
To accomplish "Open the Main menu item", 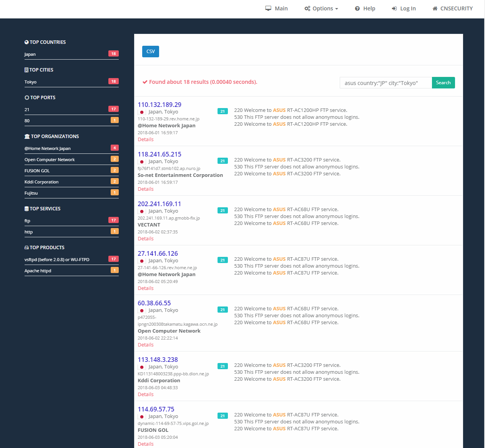I will point(276,8).
